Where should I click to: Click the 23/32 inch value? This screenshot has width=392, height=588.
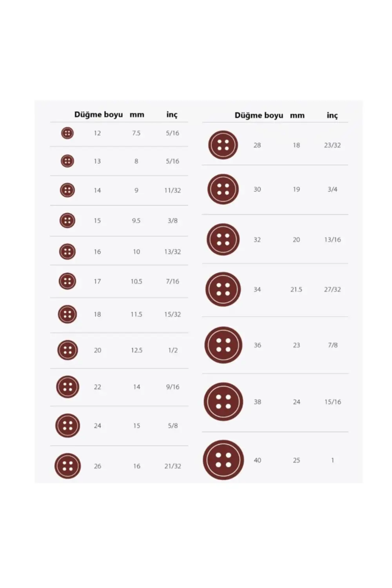332,145
